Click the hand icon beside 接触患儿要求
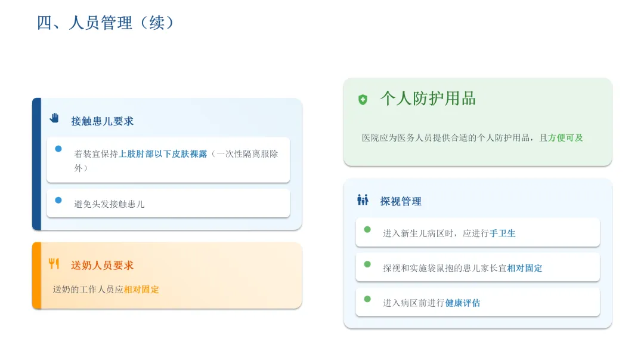Image resolution: width=644 pixels, height=363 pixels. click(54, 118)
